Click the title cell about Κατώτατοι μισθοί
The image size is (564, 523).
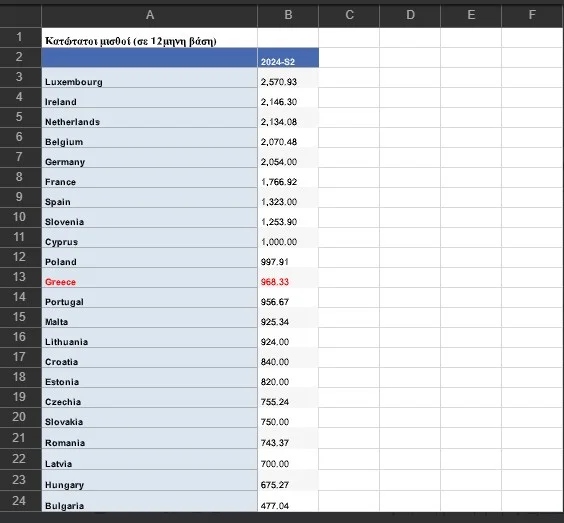coord(150,38)
